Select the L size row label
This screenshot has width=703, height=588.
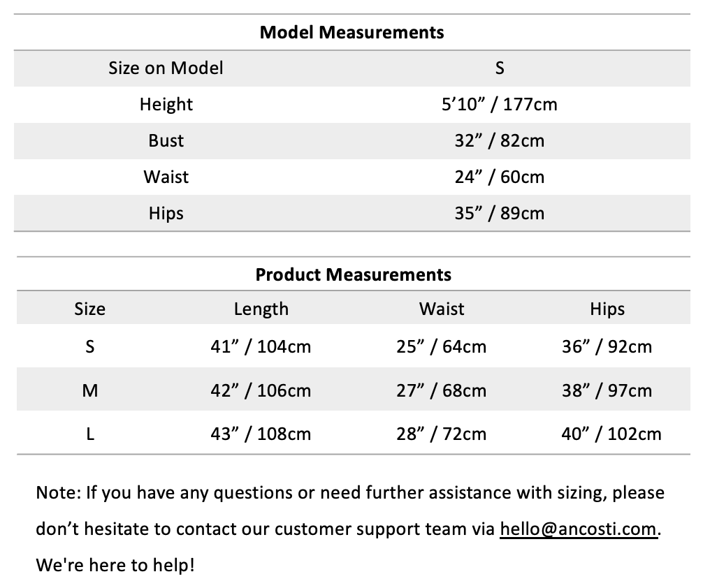89,434
